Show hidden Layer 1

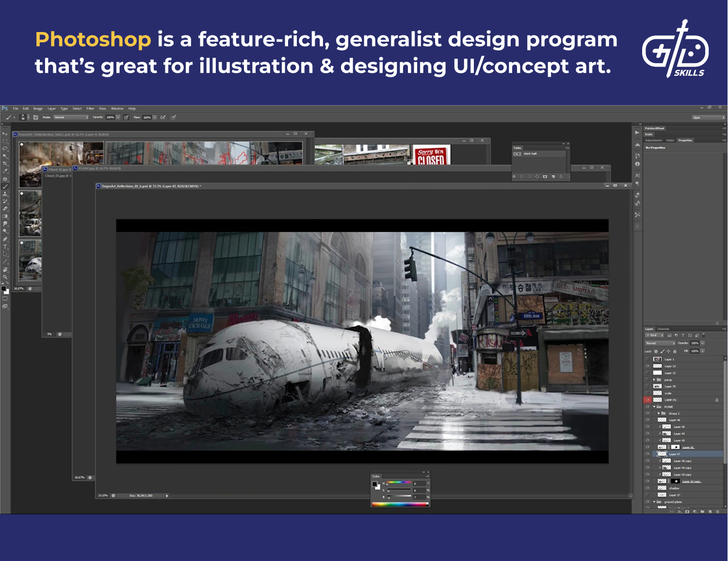(x=647, y=359)
